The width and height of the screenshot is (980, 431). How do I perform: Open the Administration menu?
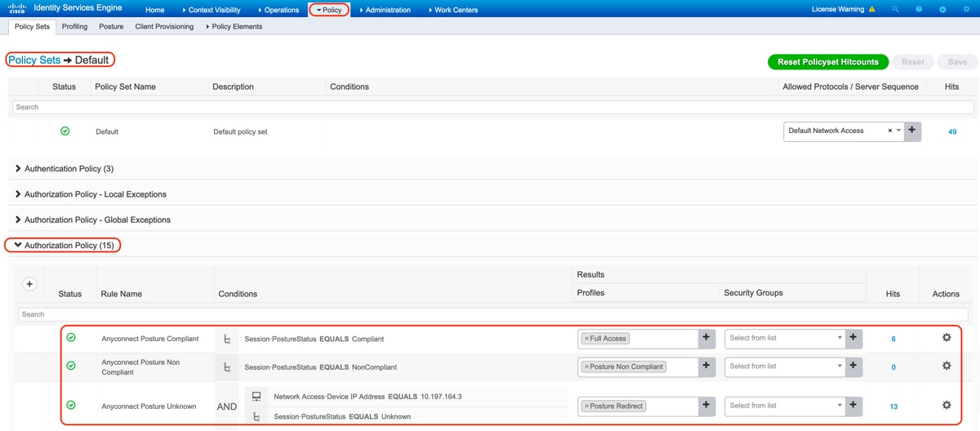tap(385, 10)
